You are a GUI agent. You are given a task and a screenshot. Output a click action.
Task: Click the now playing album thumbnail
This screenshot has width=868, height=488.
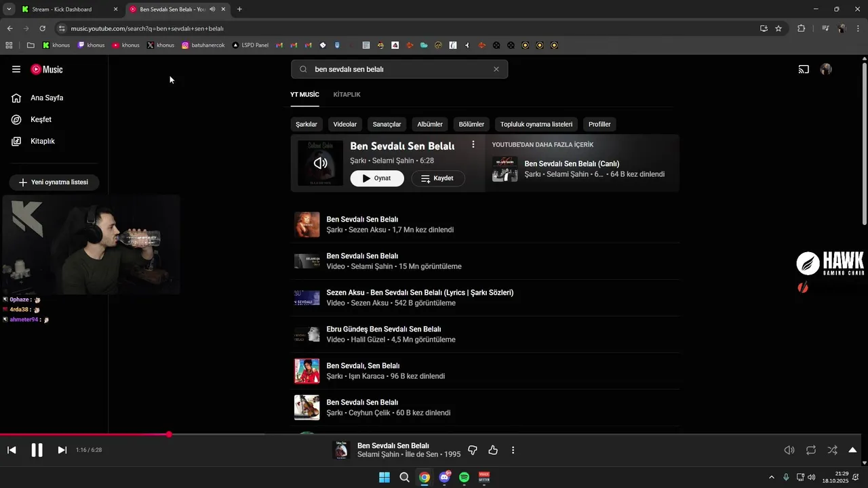pyautogui.click(x=341, y=450)
